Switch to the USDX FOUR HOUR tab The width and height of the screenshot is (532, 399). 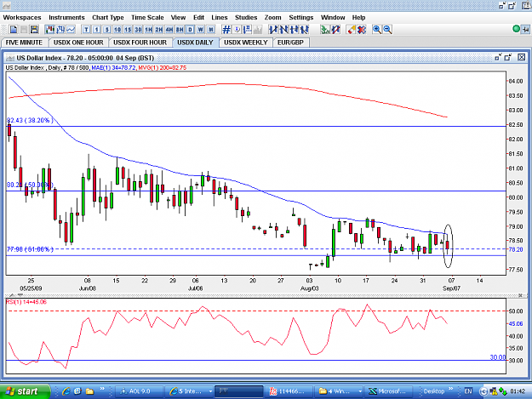click(140, 43)
